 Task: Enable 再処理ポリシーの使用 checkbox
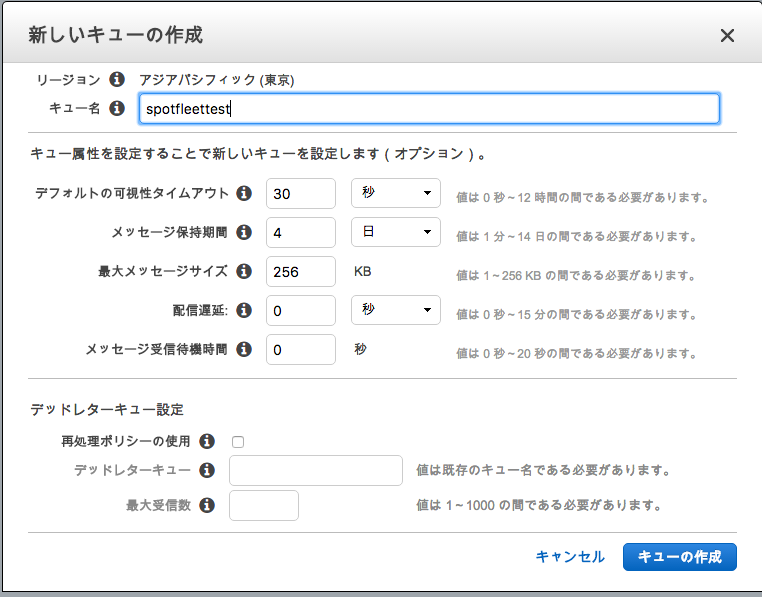pos(238,442)
